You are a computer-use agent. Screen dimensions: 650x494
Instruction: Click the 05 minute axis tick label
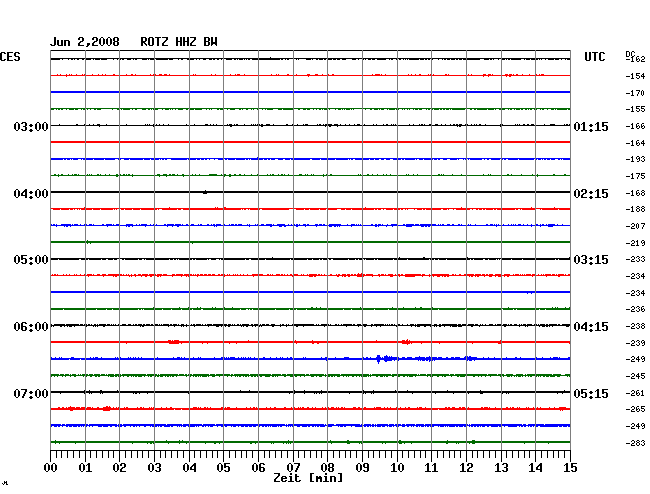coord(223,467)
